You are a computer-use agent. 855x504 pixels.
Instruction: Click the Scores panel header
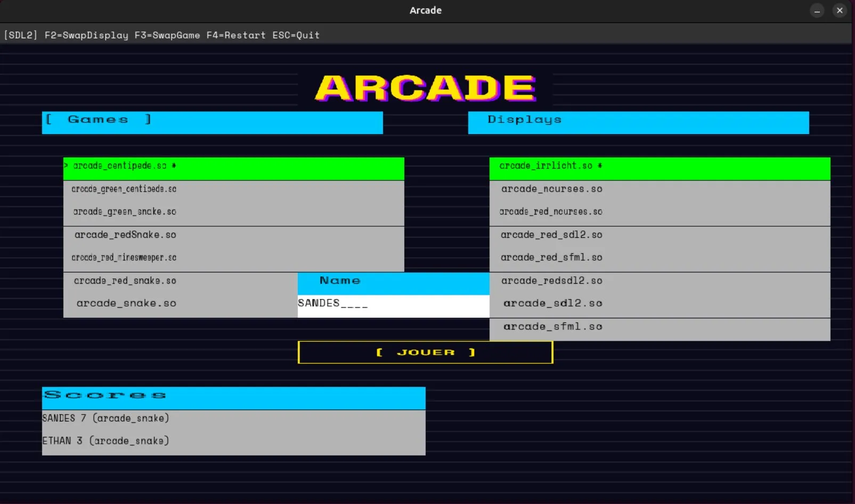pyautogui.click(x=233, y=398)
